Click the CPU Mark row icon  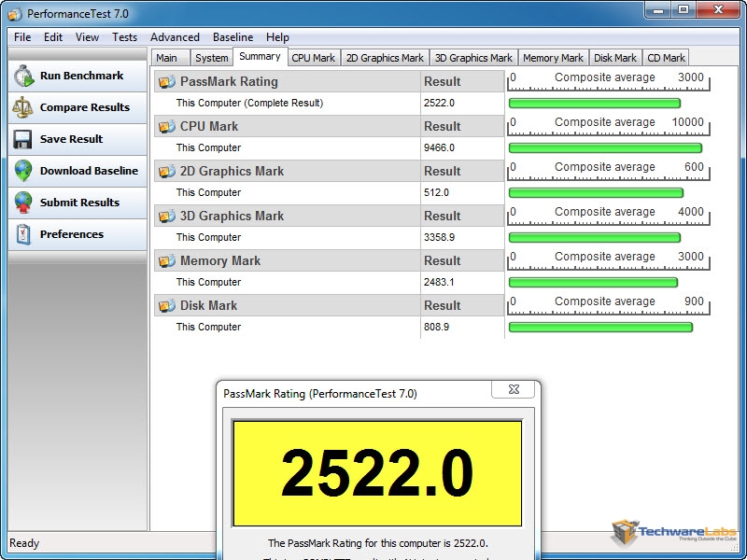pyautogui.click(x=167, y=127)
